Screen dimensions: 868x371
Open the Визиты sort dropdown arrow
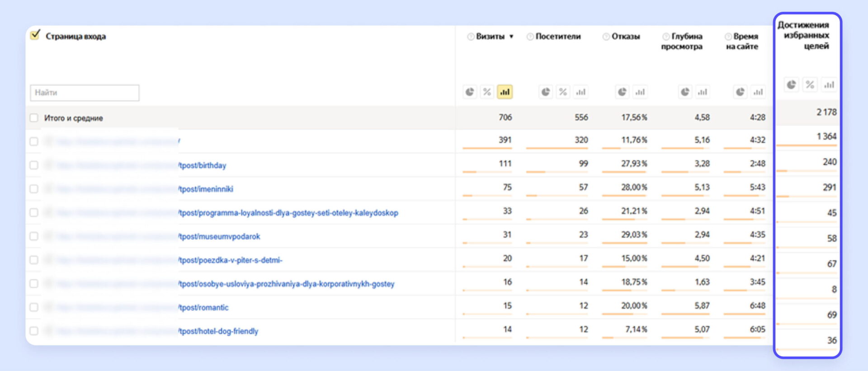511,37
